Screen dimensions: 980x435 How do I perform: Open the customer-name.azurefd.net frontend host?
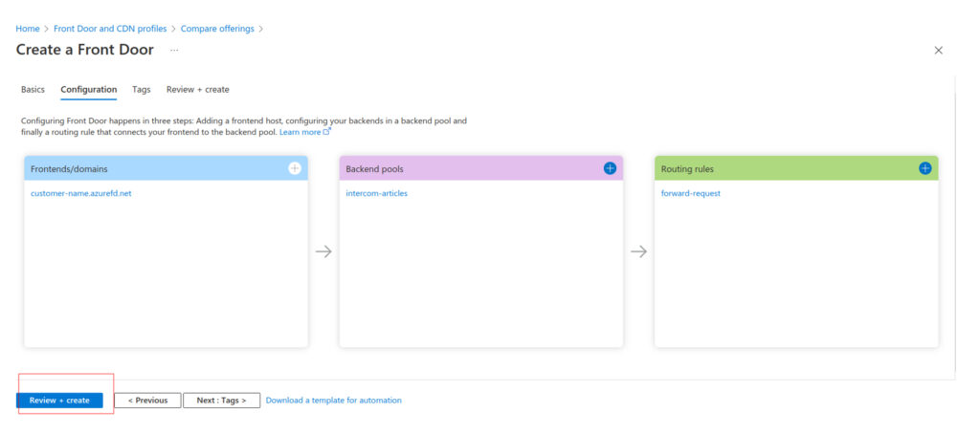tap(81, 193)
